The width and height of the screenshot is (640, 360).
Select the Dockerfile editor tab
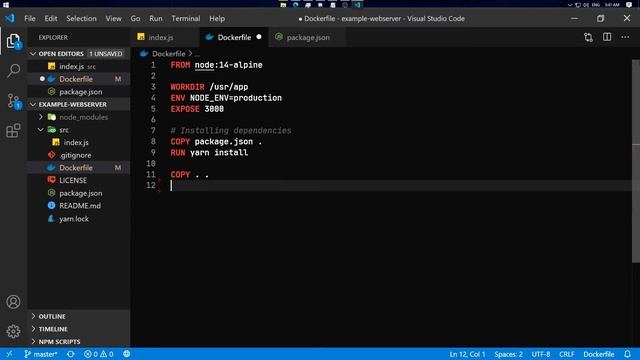[x=234, y=37]
